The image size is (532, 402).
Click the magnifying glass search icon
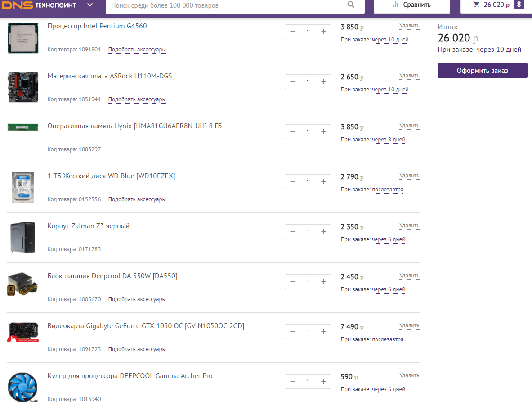coord(351,5)
